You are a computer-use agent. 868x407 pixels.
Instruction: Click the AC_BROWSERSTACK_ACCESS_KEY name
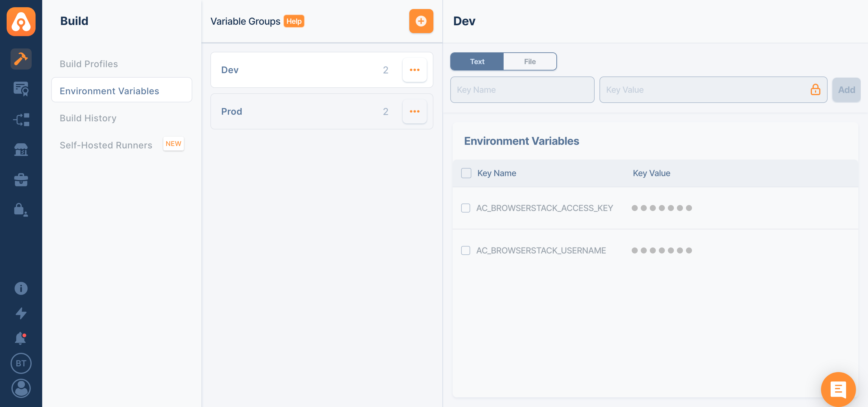pos(545,208)
